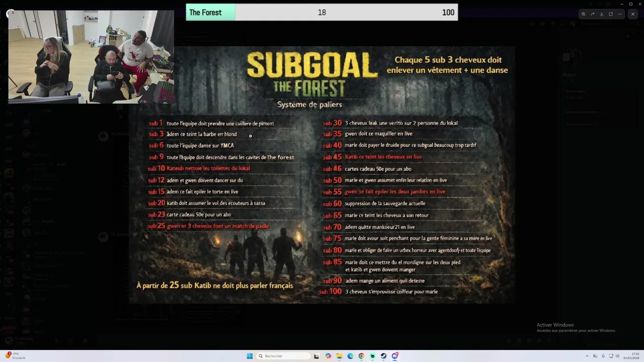This screenshot has height=362, width=644.
Task: Click 'sub 35 gwen doit ce maquiller en live'
Action: [x=368, y=134]
